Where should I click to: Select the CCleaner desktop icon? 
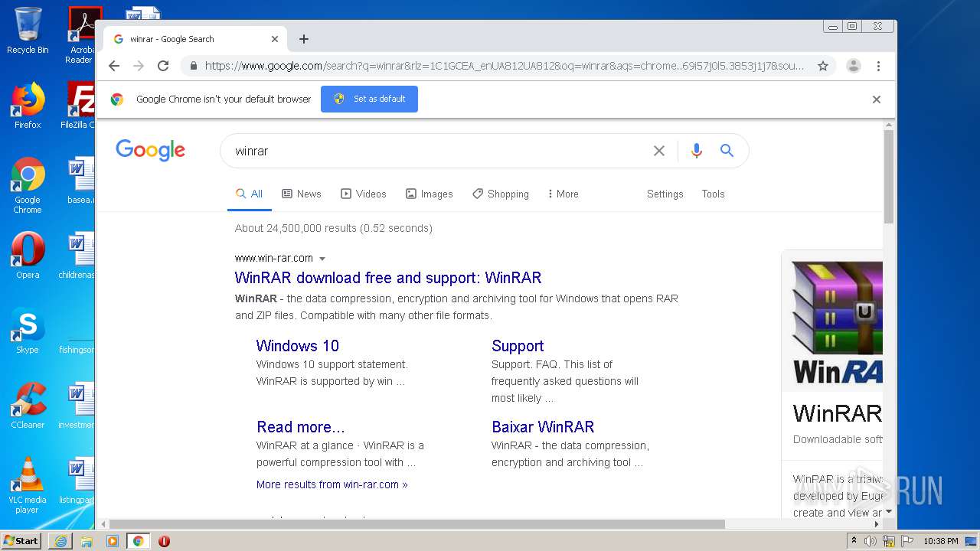(28, 406)
